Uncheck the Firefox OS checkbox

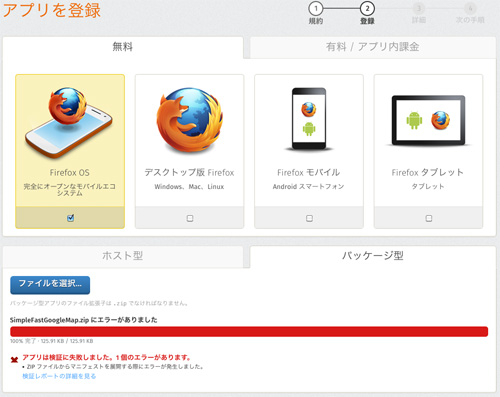coord(70,218)
